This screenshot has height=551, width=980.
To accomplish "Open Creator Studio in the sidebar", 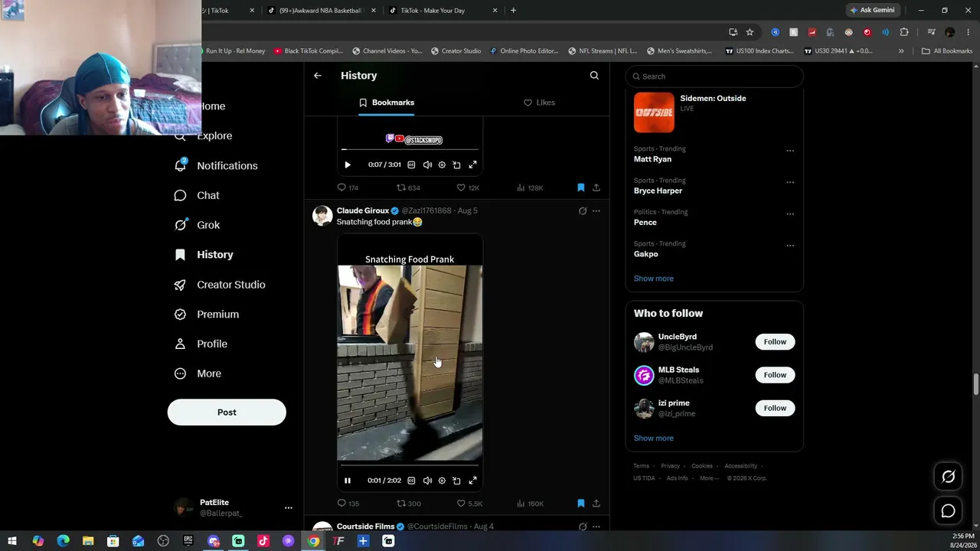I will [x=220, y=285].
